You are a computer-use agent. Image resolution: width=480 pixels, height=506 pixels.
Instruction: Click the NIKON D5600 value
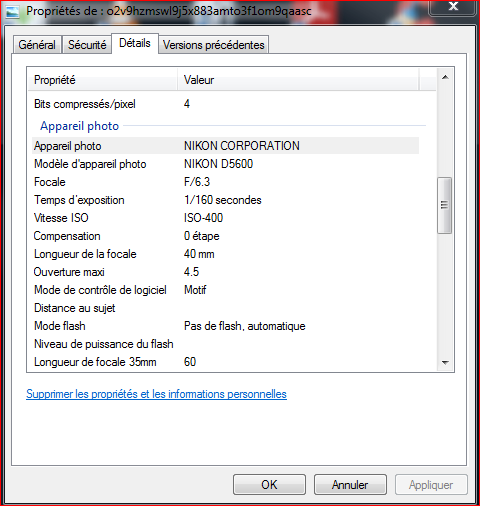(218, 164)
